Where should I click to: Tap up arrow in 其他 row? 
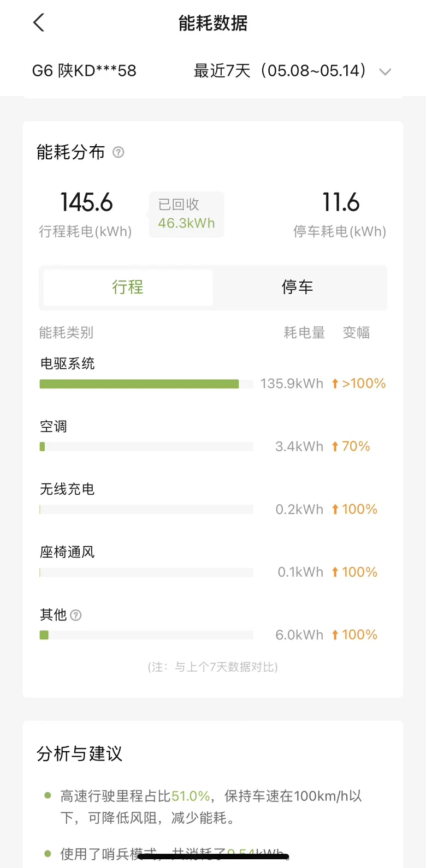tap(335, 634)
